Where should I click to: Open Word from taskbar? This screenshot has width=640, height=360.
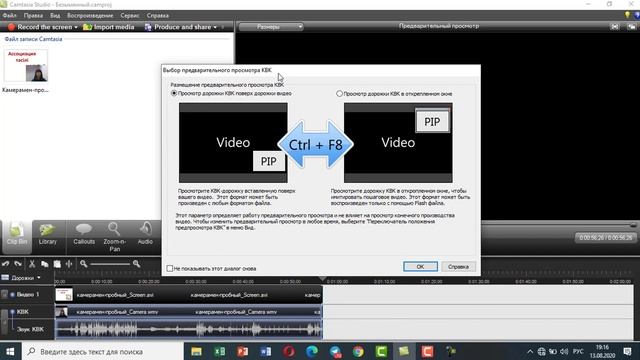(265, 351)
